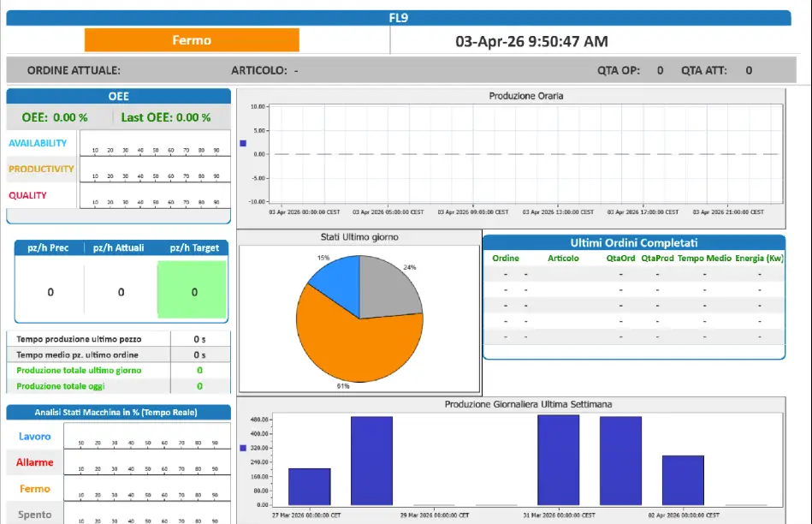Viewport: 812px width, 524px height.
Task: Select the pz/h Target column header
Action: pyautogui.click(x=194, y=247)
